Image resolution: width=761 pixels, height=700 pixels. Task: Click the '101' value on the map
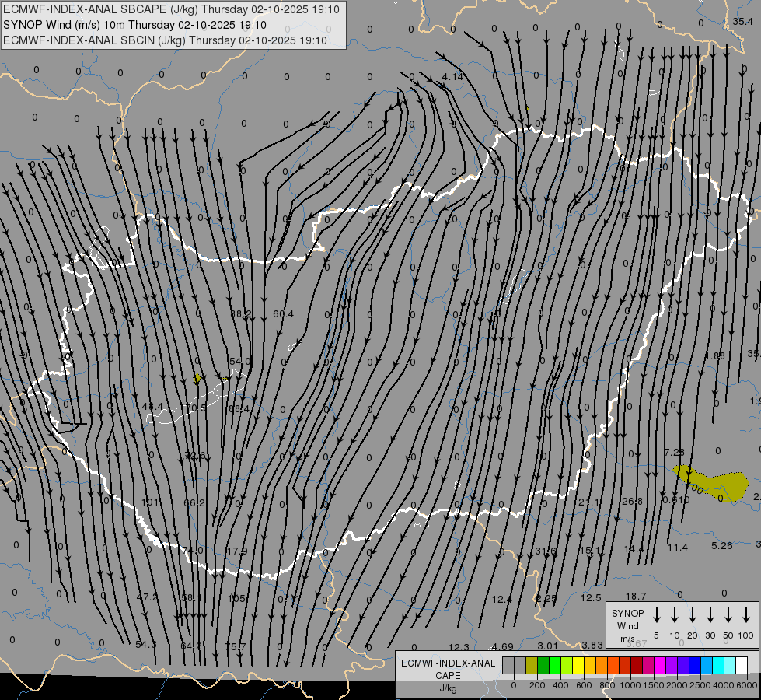[150, 502]
